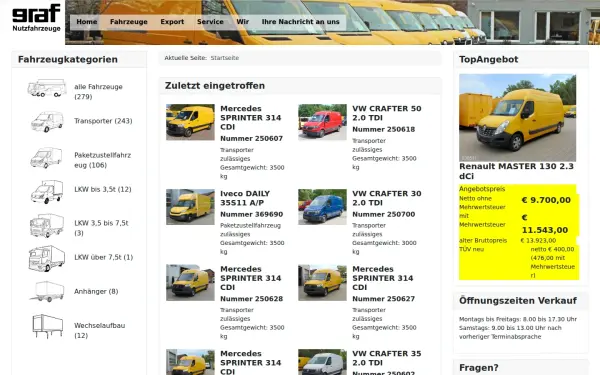Open Wechselaufbau (12) category link
The height and width of the screenshot is (375, 600).
click(99, 330)
